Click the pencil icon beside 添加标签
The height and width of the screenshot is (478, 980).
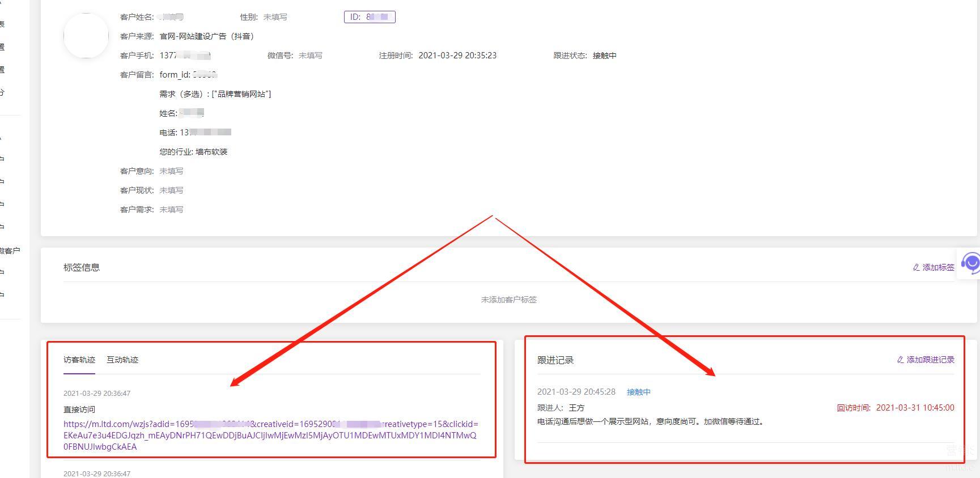point(916,267)
